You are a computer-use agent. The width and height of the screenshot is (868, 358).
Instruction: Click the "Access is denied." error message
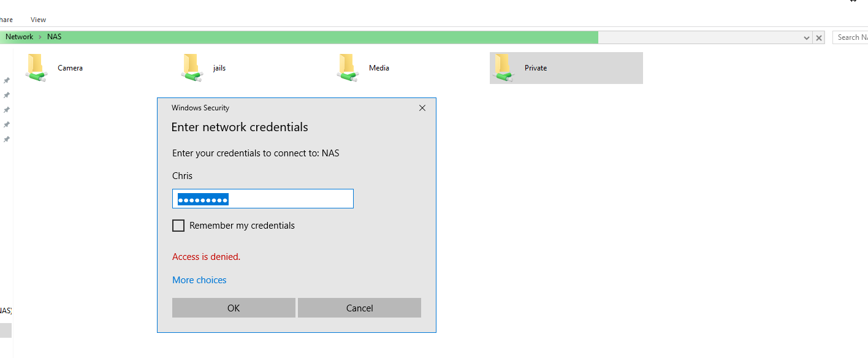click(x=206, y=257)
